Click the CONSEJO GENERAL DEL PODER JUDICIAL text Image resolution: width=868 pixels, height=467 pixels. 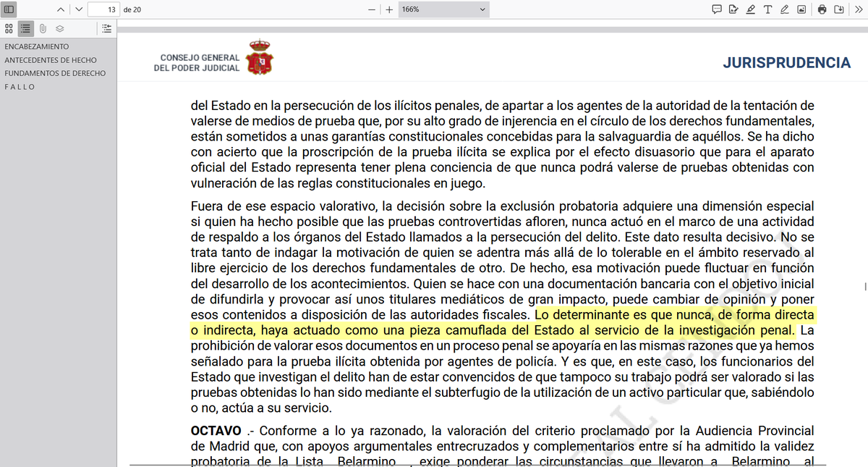tap(197, 63)
